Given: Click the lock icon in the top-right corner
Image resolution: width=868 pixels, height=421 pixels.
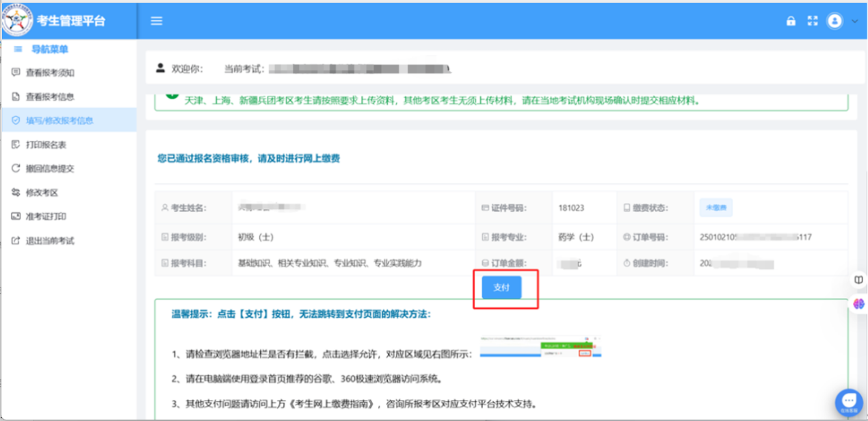Looking at the screenshot, I should point(790,21).
